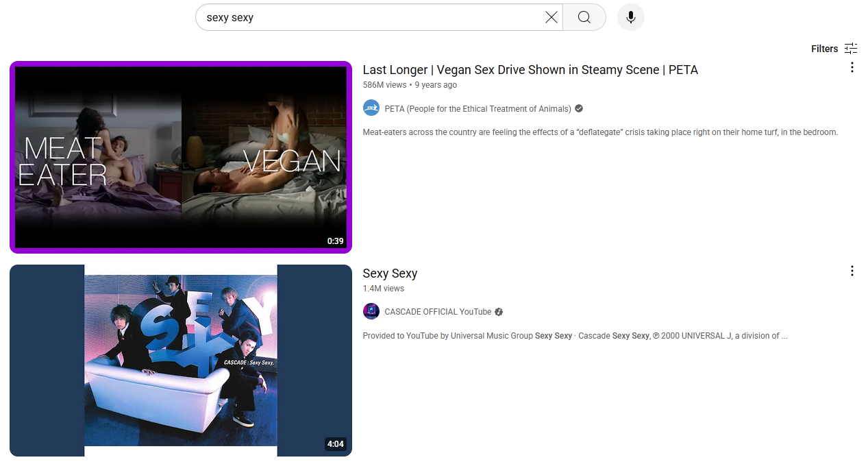Click the PETA channel avatar
868x462 pixels.
pos(371,108)
